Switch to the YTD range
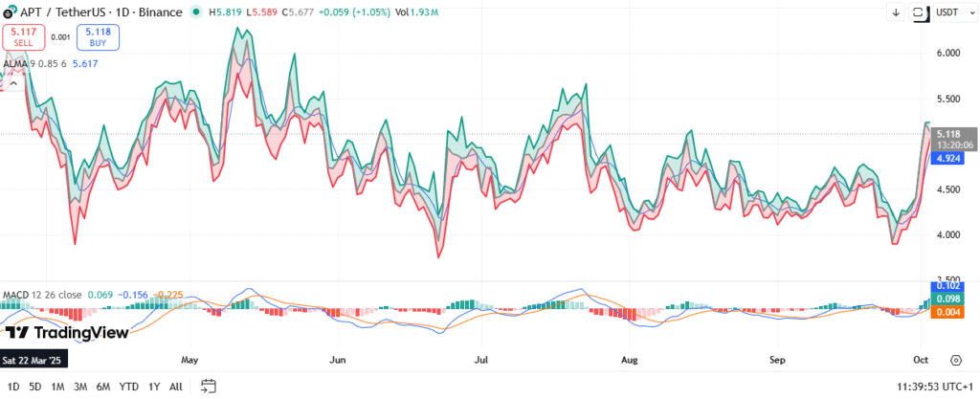Image resolution: width=980 pixels, height=399 pixels. (128, 386)
